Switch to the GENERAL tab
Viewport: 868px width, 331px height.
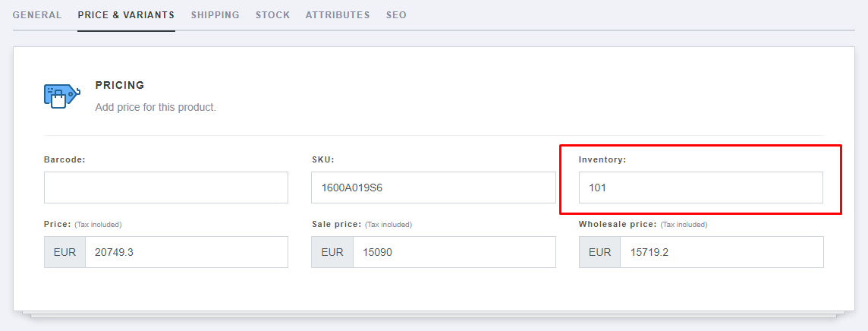(37, 15)
